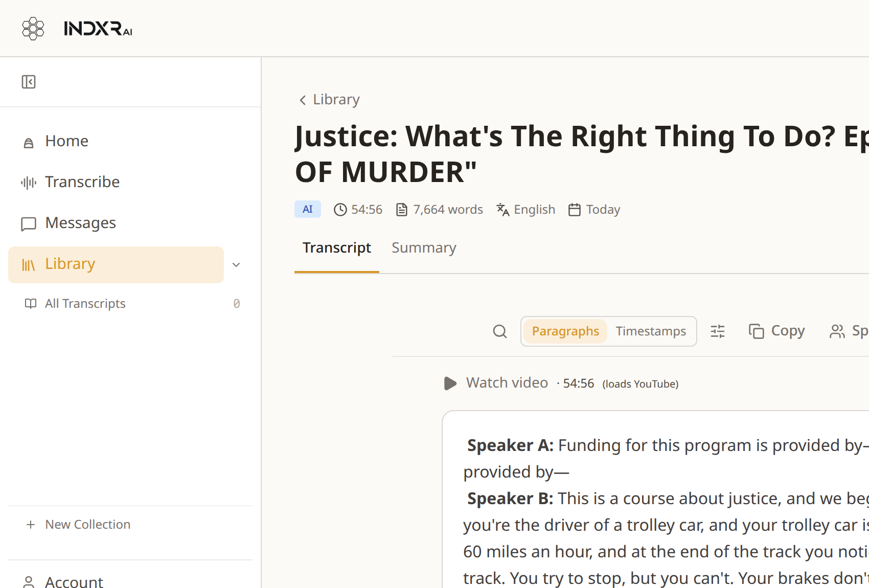Select the Library sidebar item

point(116,265)
